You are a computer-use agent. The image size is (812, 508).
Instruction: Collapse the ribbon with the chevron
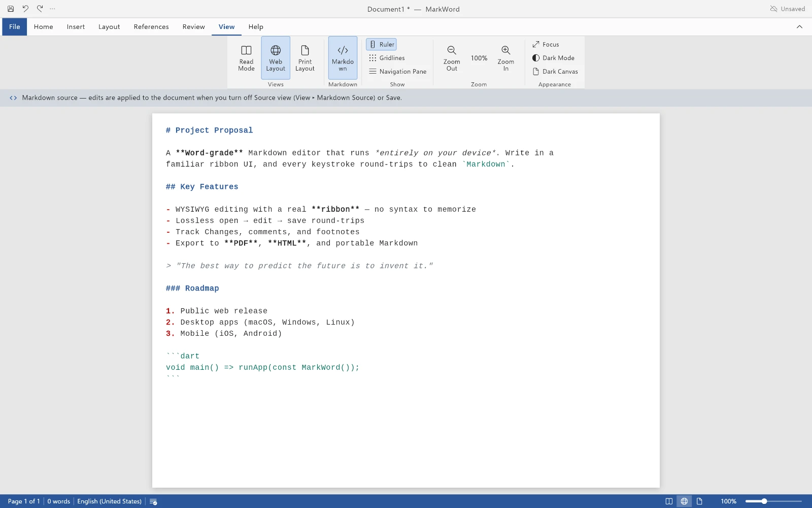[799, 27]
